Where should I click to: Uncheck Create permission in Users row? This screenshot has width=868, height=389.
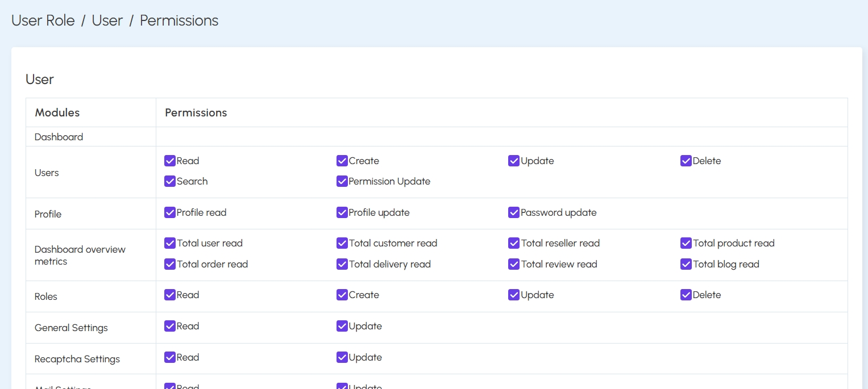click(x=342, y=161)
